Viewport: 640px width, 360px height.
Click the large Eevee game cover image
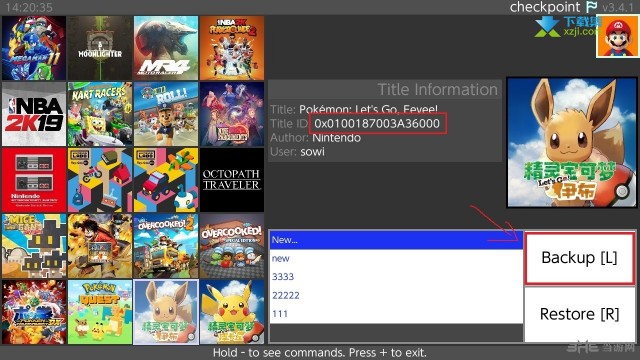pos(571,143)
